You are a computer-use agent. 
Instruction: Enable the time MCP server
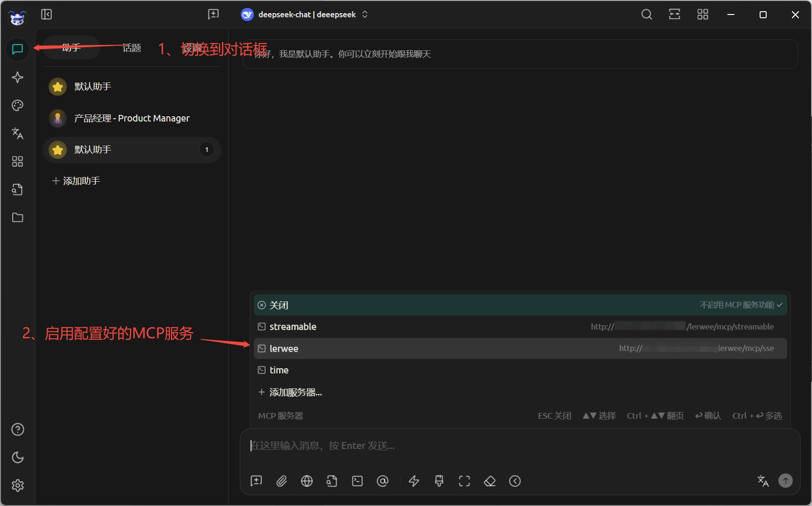520,370
